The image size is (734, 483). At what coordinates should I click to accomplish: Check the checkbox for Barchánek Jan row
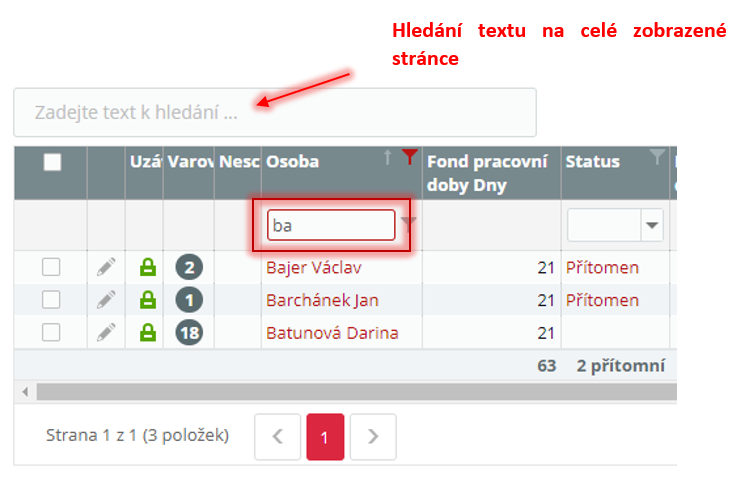[x=51, y=300]
